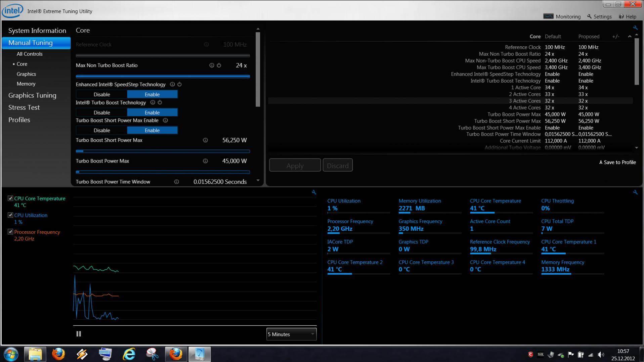The width and height of the screenshot is (644, 362).
Task: Click the wrench icon above the Core settings table
Action: click(635, 28)
